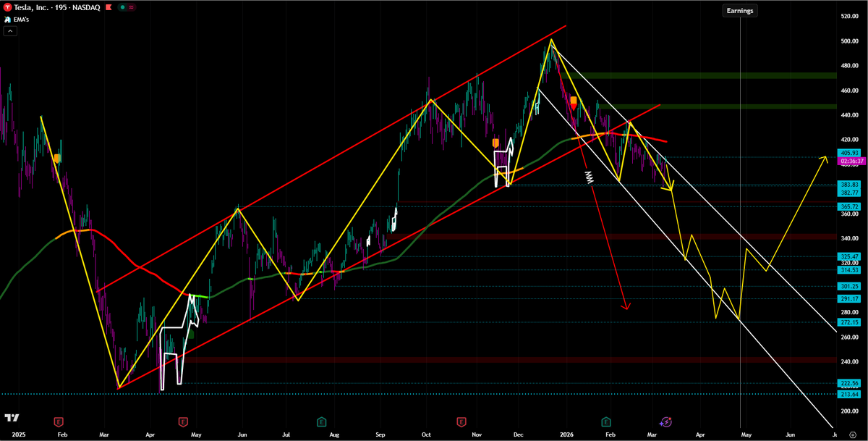Click the 222.56 price label
The width and height of the screenshot is (868, 441).
coord(849,383)
